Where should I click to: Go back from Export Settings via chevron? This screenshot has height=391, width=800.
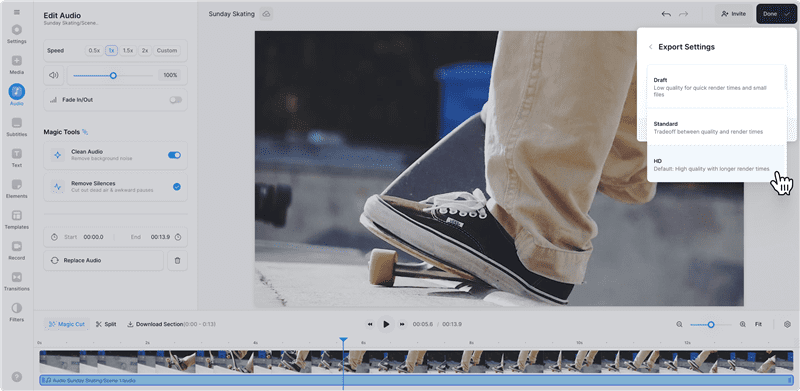tap(651, 47)
